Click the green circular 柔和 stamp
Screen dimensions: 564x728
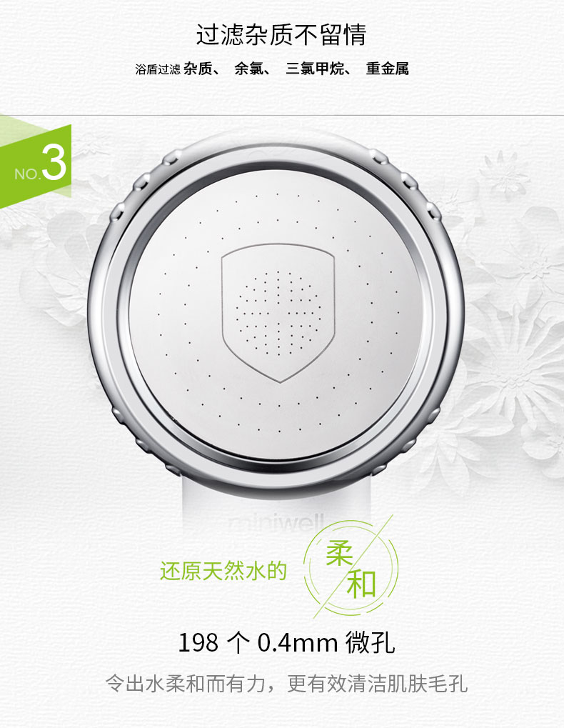[351, 567]
